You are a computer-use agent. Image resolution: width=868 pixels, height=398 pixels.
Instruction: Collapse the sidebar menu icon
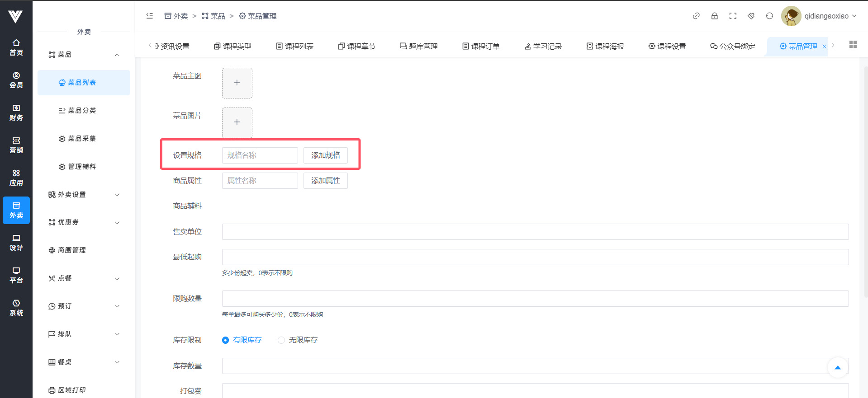tap(150, 16)
